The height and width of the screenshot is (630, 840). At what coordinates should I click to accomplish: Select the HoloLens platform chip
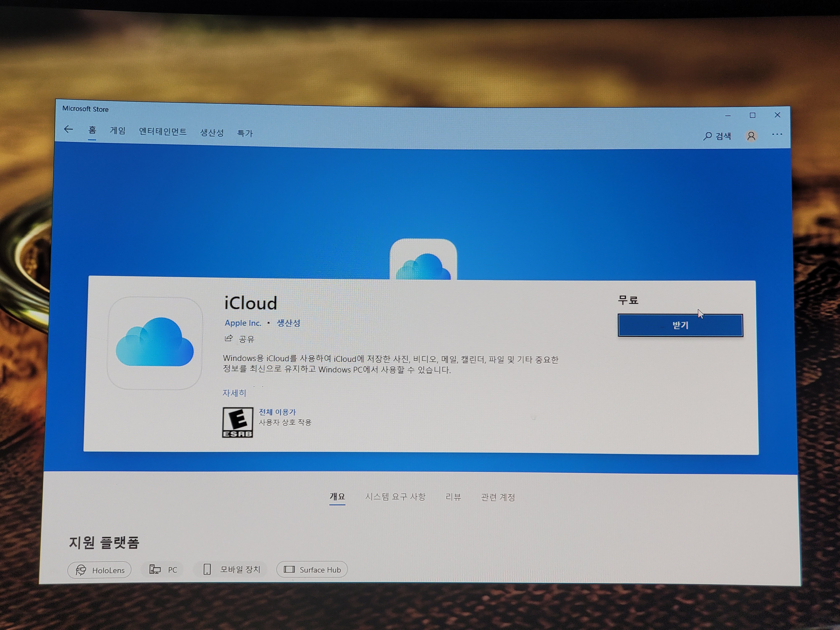coord(100,570)
